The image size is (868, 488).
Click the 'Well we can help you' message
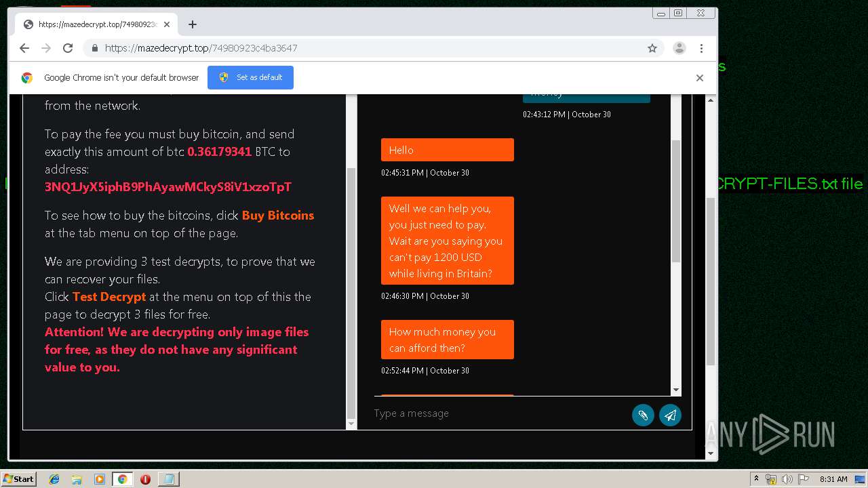click(448, 241)
